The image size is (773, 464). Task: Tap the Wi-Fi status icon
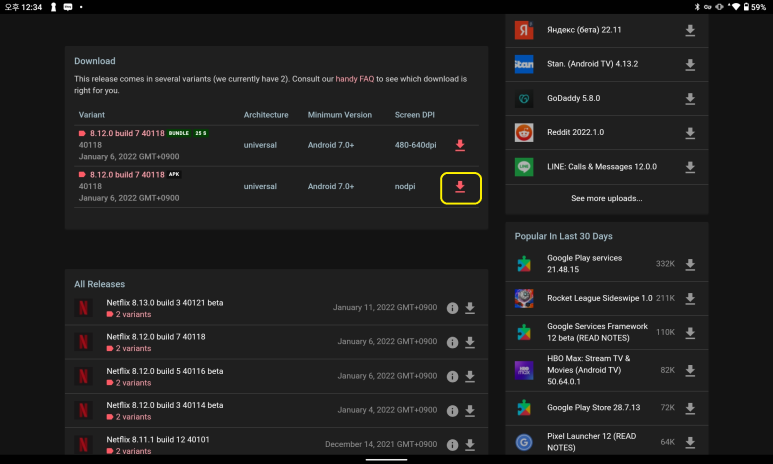736,7
